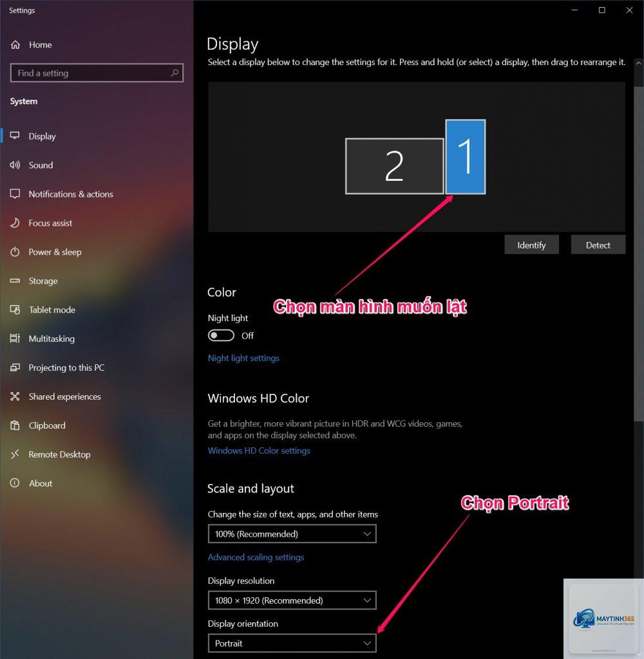644x659 pixels.
Task: Click the Storage drive icon
Action: coord(15,281)
